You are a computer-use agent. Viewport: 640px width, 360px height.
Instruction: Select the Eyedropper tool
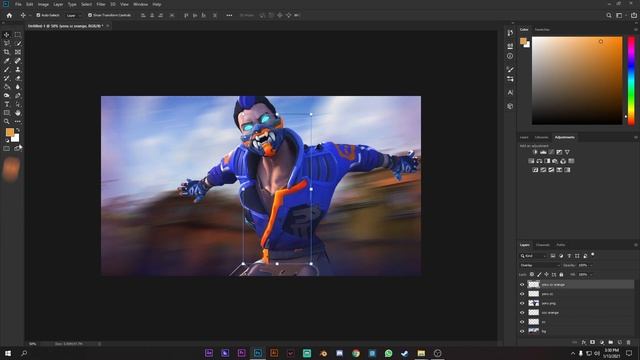click(x=7, y=60)
